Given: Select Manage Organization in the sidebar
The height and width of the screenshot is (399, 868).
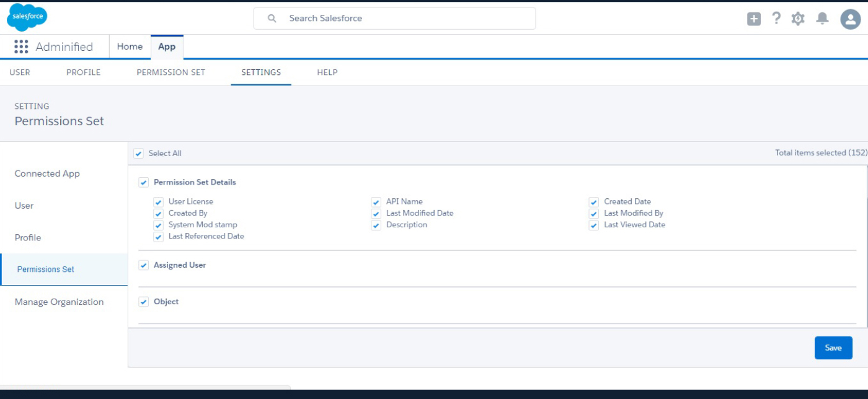Looking at the screenshot, I should point(59,302).
